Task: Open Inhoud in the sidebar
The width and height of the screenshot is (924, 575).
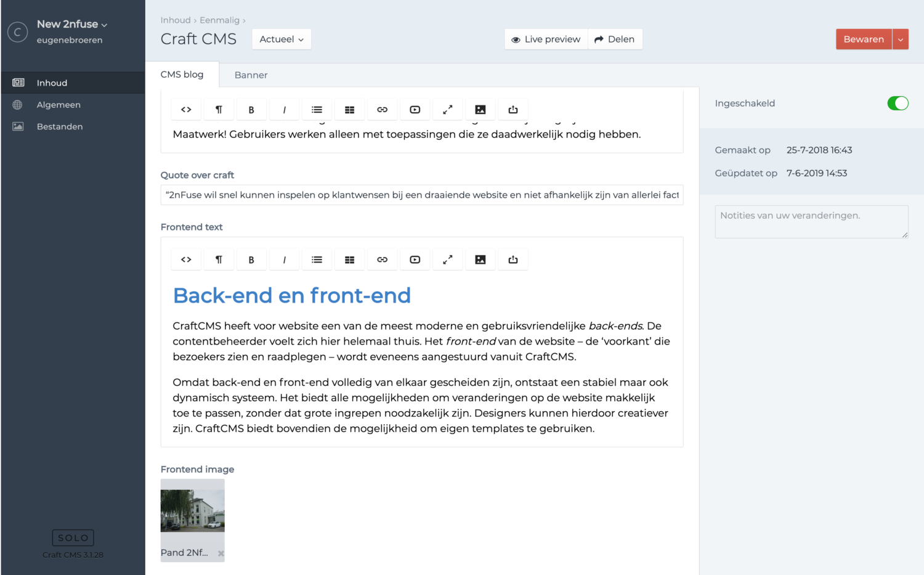Action: click(73, 83)
